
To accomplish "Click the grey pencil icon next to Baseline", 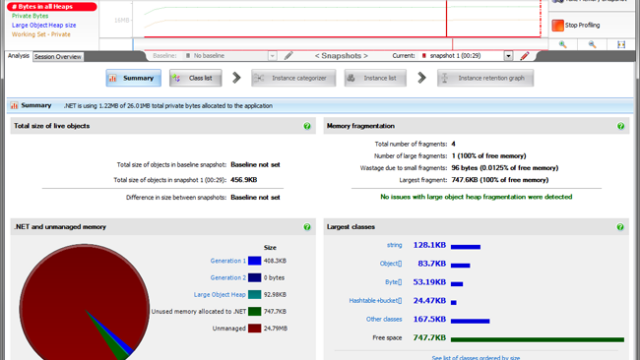I will point(289,56).
